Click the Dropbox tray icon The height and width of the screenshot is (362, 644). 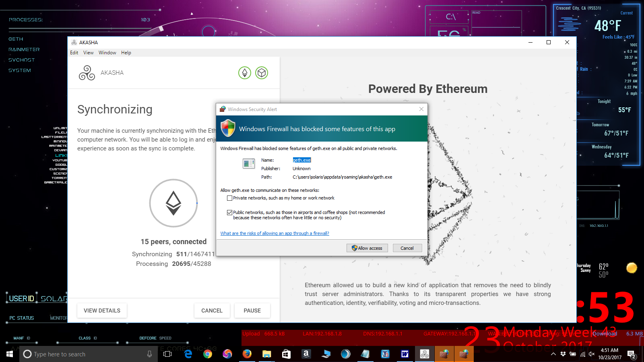(563, 354)
